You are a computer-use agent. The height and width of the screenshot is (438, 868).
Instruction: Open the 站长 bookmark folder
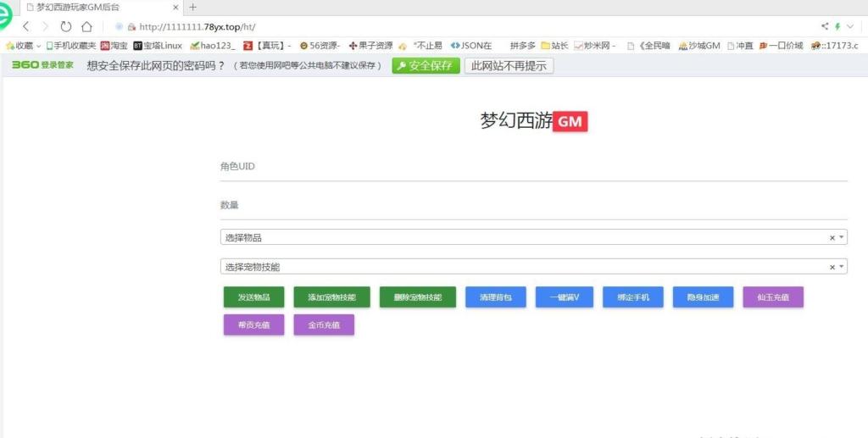tap(554, 46)
